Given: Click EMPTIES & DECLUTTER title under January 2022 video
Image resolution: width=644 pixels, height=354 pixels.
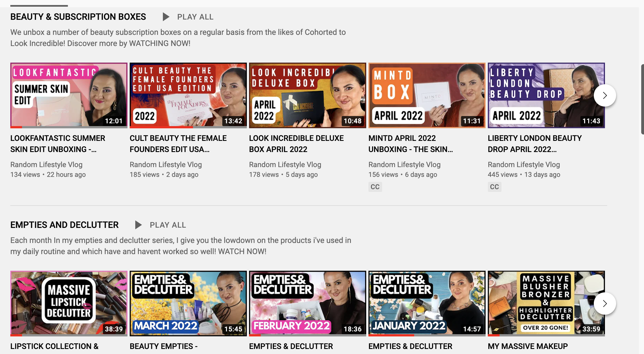Looking at the screenshot, I should point(410,346).
